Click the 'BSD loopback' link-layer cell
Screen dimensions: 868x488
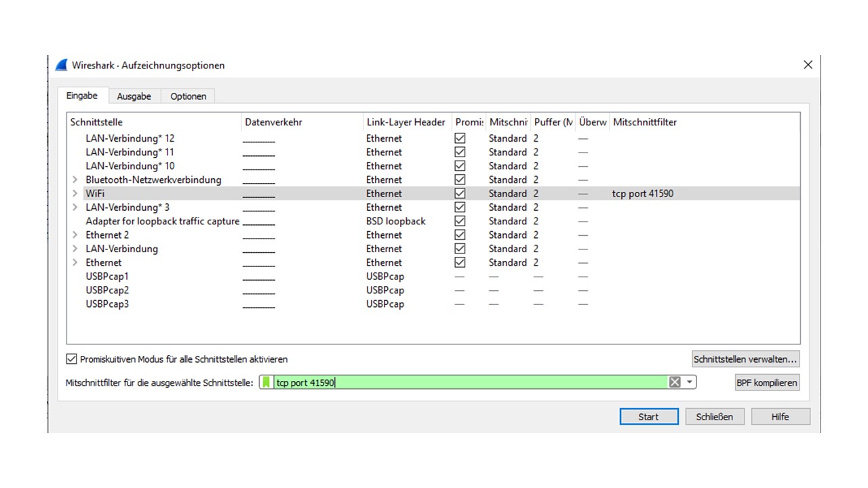tap(396, 221)
